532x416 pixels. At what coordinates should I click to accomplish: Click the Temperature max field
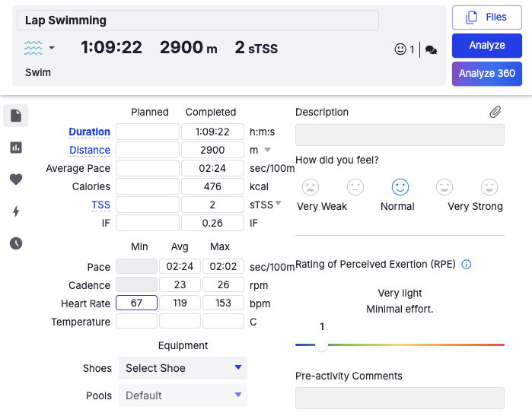coord(223,321)
